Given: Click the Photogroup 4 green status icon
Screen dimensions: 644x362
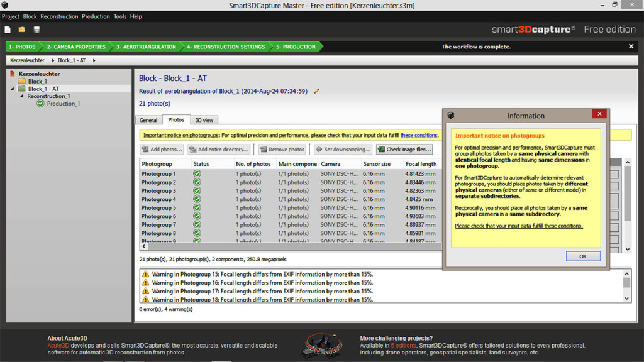Looking at the screenshot, I should [197, 199].
